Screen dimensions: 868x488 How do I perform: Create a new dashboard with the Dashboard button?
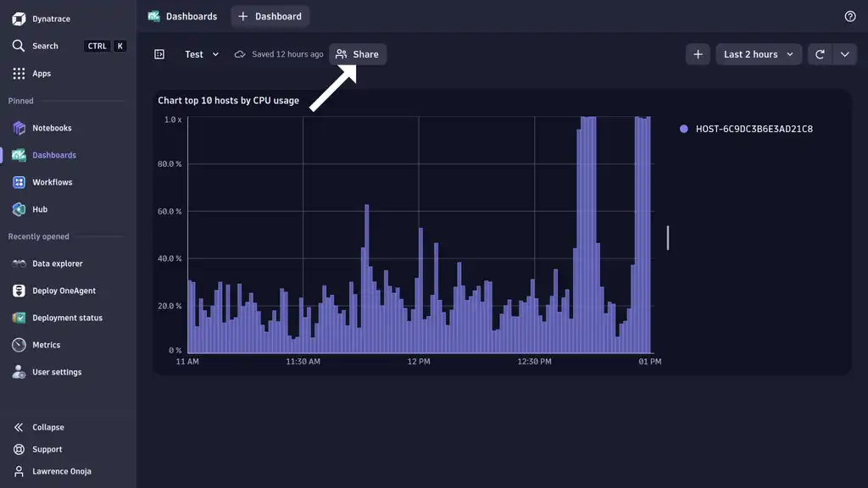270,15
